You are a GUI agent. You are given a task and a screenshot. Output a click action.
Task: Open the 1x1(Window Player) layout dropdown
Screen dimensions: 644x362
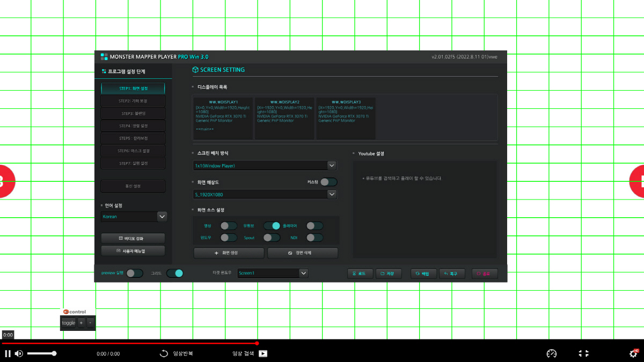pyautogui.click(x=265, y=166)
